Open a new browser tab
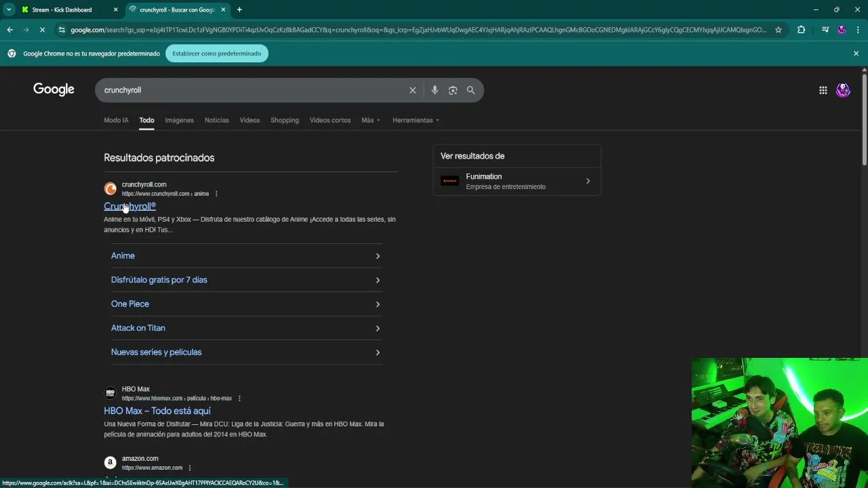 [x=239, y=9]
